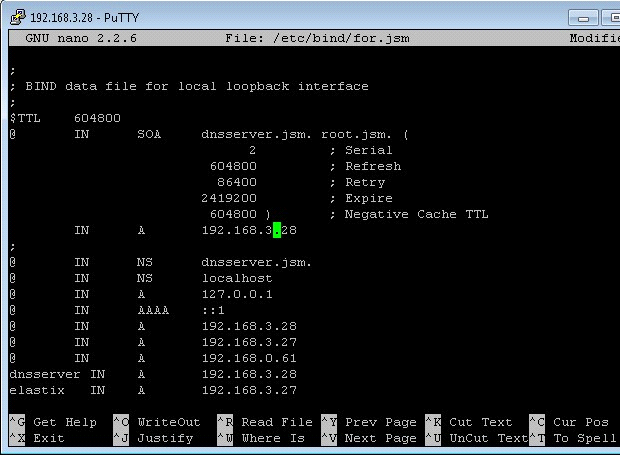Image resolution: width=620 pixels, height=455 pixels.
Task: Click the 192.168.0.61 address
Action: point(249,358)
